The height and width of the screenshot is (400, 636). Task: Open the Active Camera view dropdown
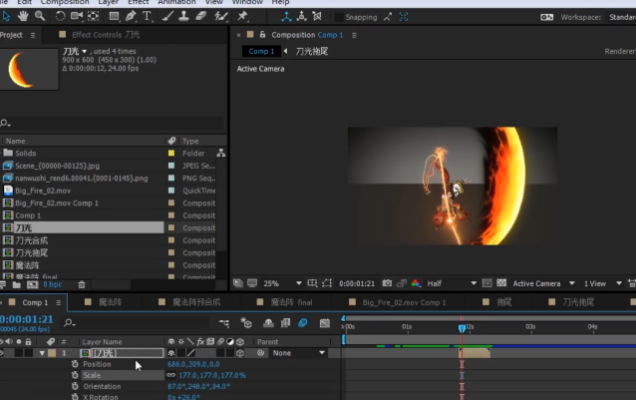(x=544, y=284)
